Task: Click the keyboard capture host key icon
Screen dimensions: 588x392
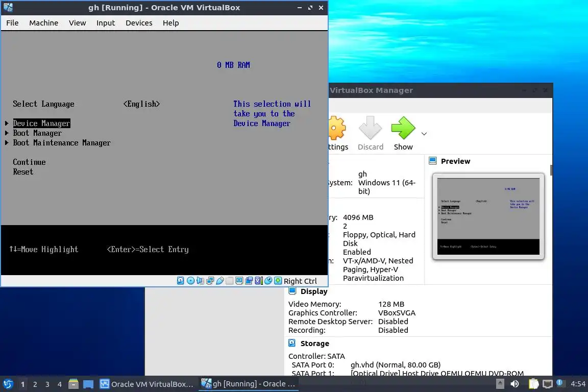Action: click(278, 281)
